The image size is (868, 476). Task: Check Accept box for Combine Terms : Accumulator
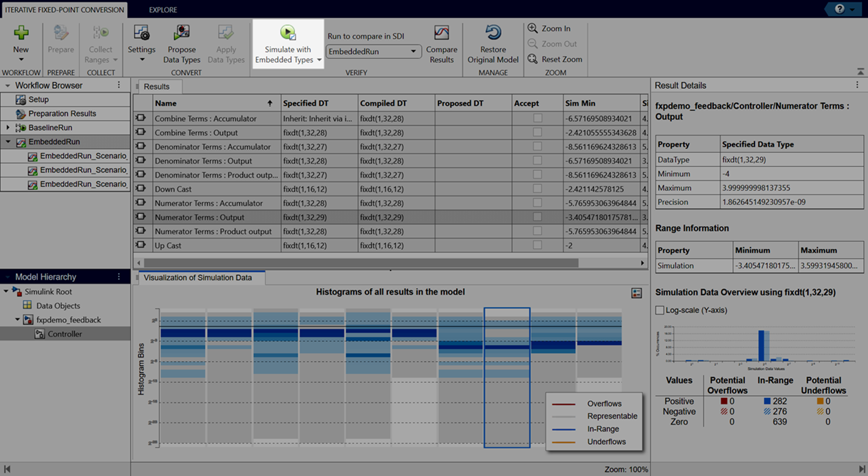(x=537, y=119)
